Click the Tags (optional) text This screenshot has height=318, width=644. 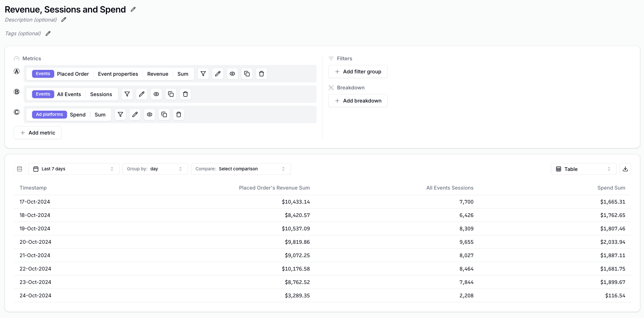pyautogui.click(x=23, y=33)
